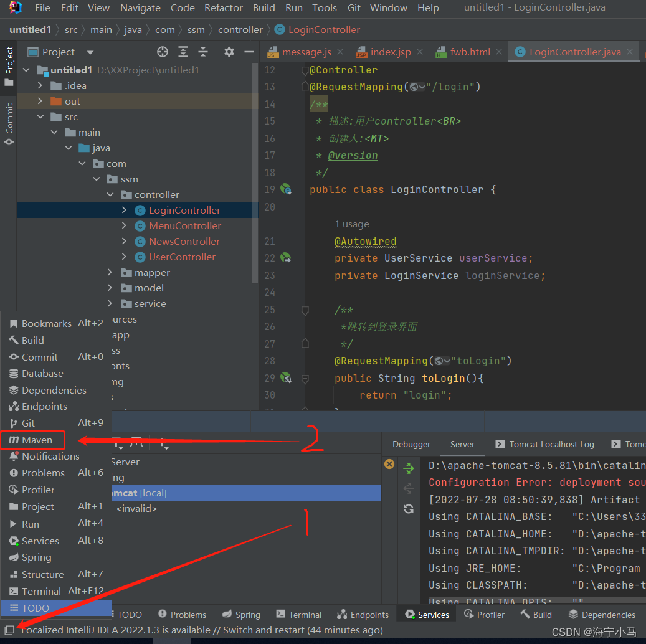Expand the service package
The height and width of the screenshot is (644, 646).
pyautogui.click(x=110, y=304)
